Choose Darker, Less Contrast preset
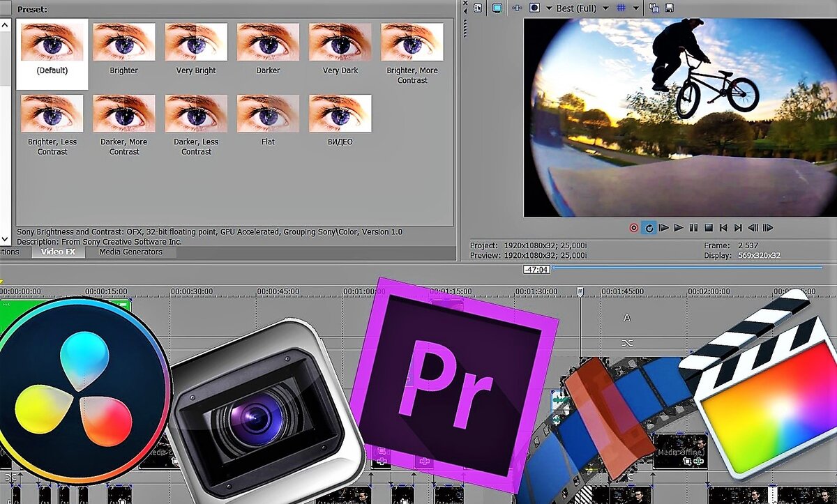 point(196,125)
